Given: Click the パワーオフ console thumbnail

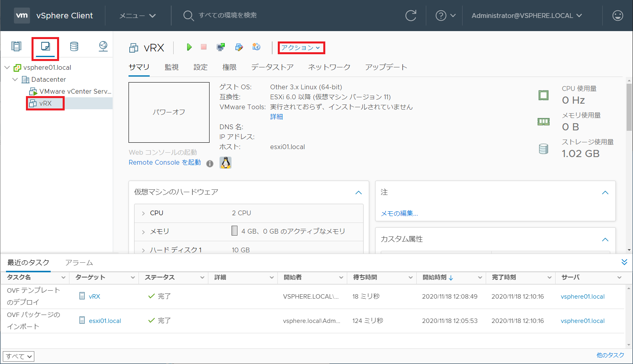Looking at the screenshot, I should tap(169, 112).
